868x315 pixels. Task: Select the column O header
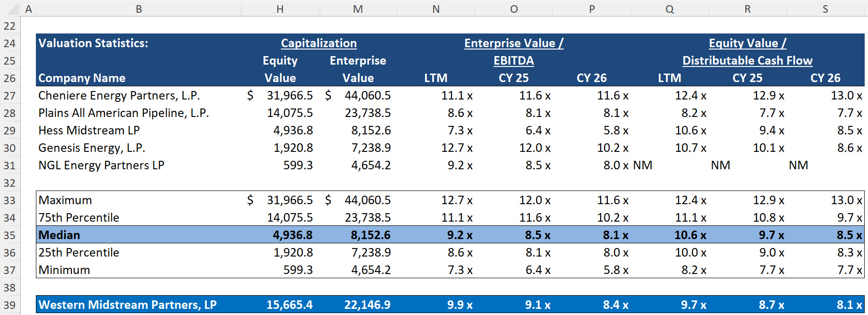click(514, 9)
